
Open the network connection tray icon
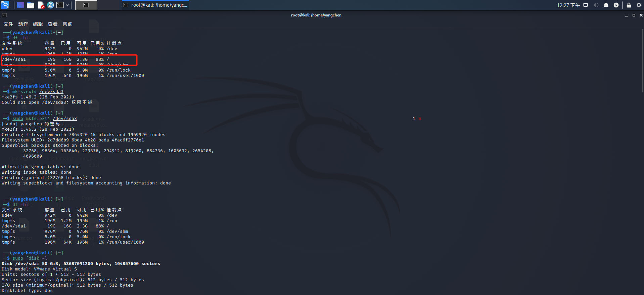(586, 5)
